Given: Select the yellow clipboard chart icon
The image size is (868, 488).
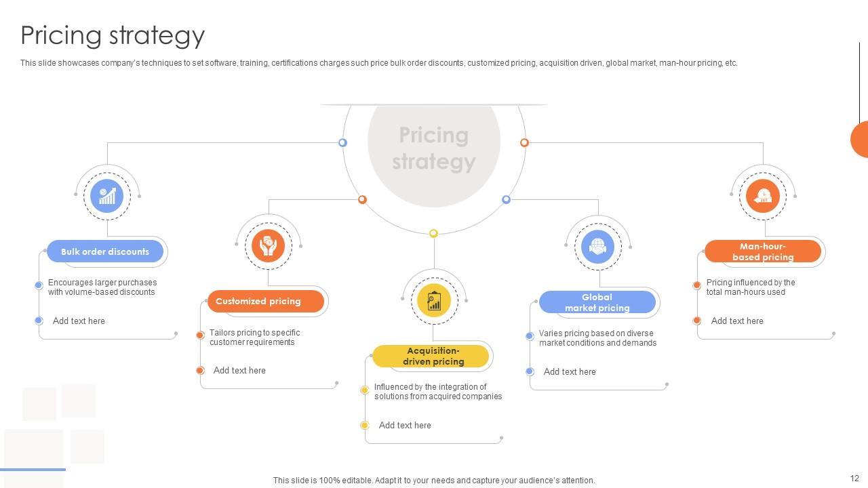Looking at the screenshot, I should pos(434,301).
